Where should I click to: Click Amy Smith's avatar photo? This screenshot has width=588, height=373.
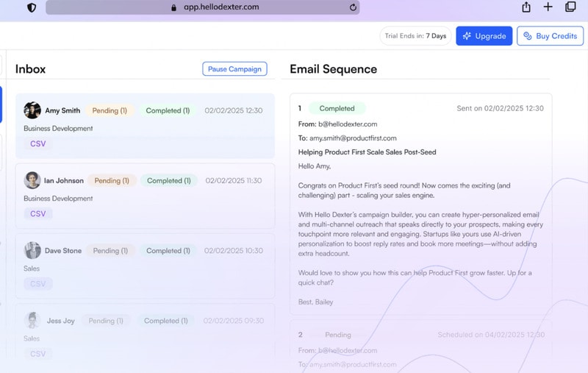point(32,110)
